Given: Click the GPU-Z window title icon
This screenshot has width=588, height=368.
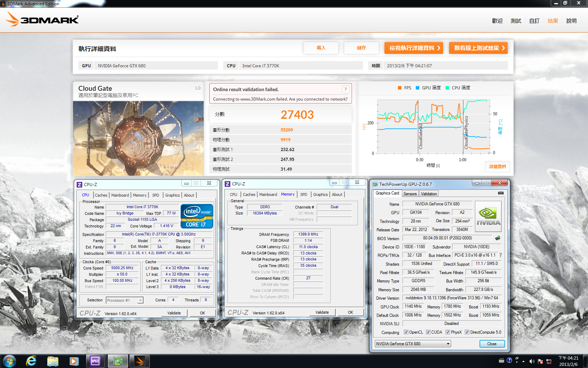Looking at the screenshot, I should pos(375,184).
